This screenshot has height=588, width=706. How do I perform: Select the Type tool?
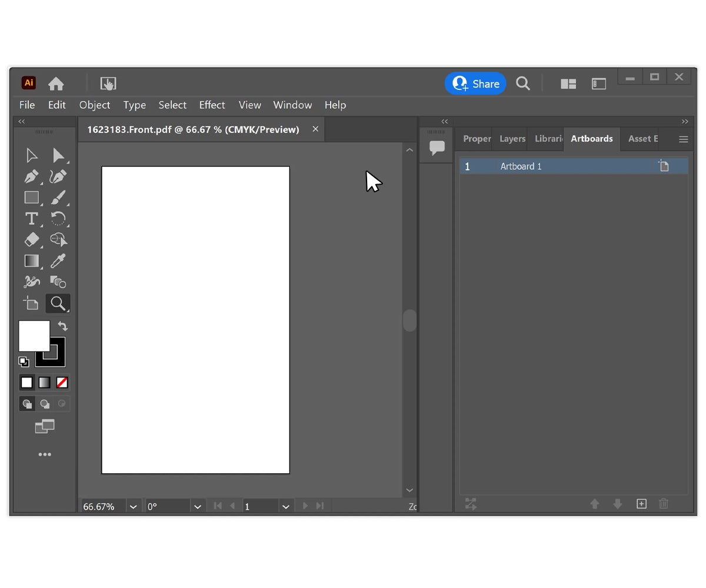pyautogui.click(x=32, y=219)
